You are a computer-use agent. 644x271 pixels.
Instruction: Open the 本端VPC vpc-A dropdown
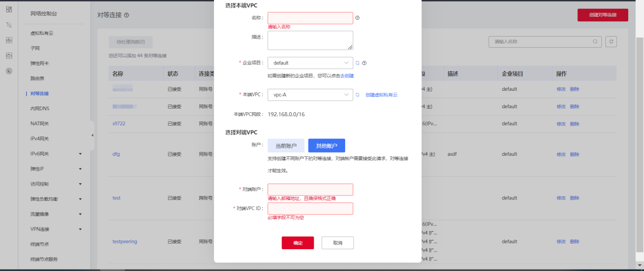click(x=310, y=94)
